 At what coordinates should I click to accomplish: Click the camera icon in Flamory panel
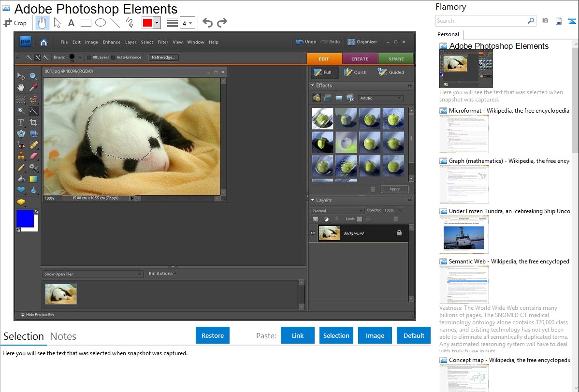pos(545,21)
